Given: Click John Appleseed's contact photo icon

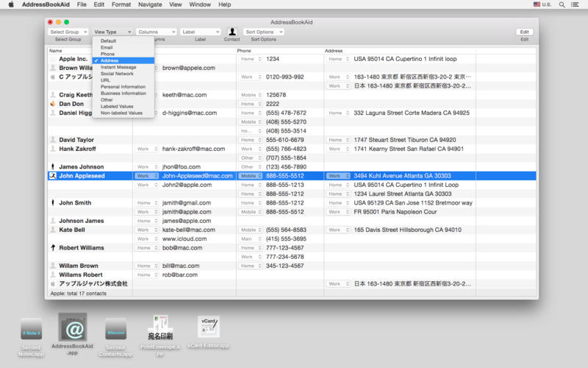Looking at the screenshot, I should pos(52,176).
